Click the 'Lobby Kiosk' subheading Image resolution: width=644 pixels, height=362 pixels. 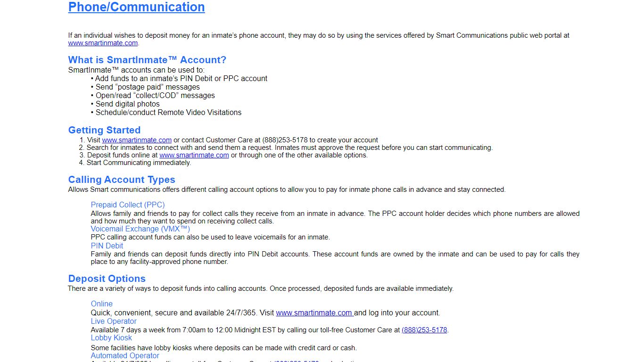pos(111,338)
